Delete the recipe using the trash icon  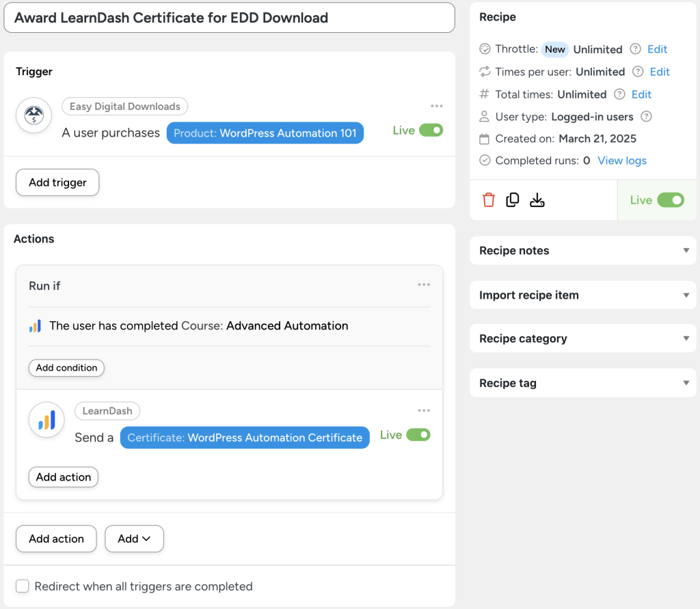[490, 200]
